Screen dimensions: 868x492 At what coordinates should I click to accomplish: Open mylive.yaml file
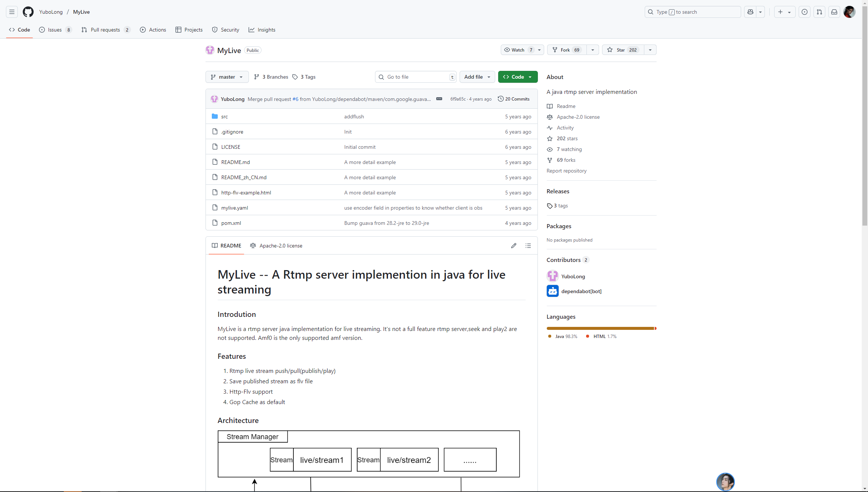[234, 208]
